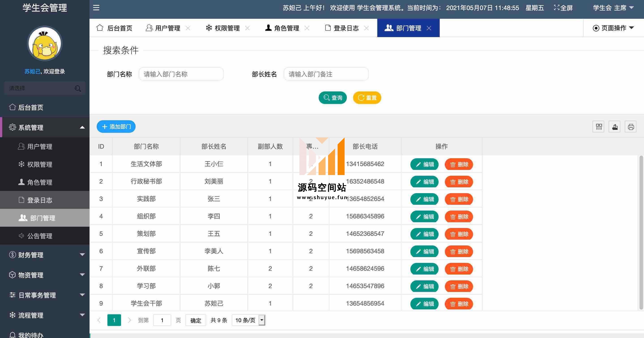This screenshot has height=338, width=644.
Task: Collapse the 系统管理 sidebar group
Action: point(45,127)
